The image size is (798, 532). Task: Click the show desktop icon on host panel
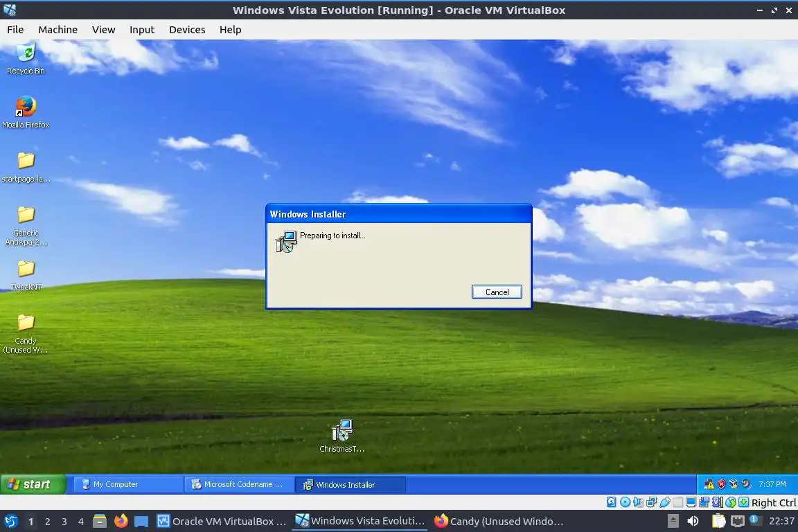click(x=141, y=522)
